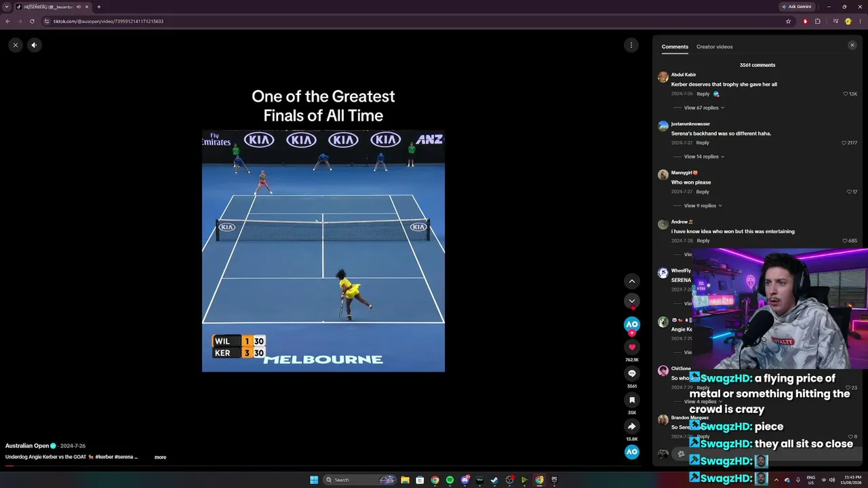Open the spinning sound disc icon
868x488 pixels.
coord(632,452)
